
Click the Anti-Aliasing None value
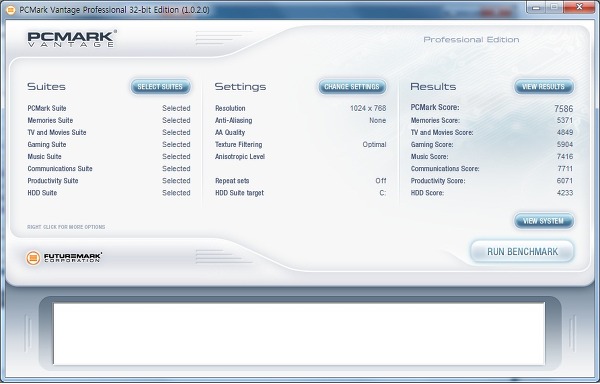pyautogui.click(x=378, y=120)
